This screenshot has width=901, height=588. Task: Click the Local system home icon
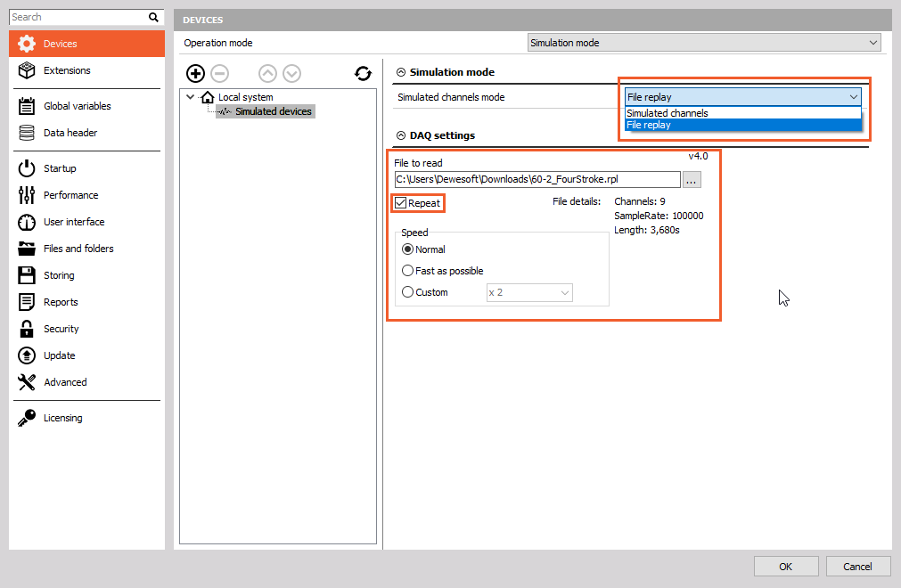coord(208,97)
